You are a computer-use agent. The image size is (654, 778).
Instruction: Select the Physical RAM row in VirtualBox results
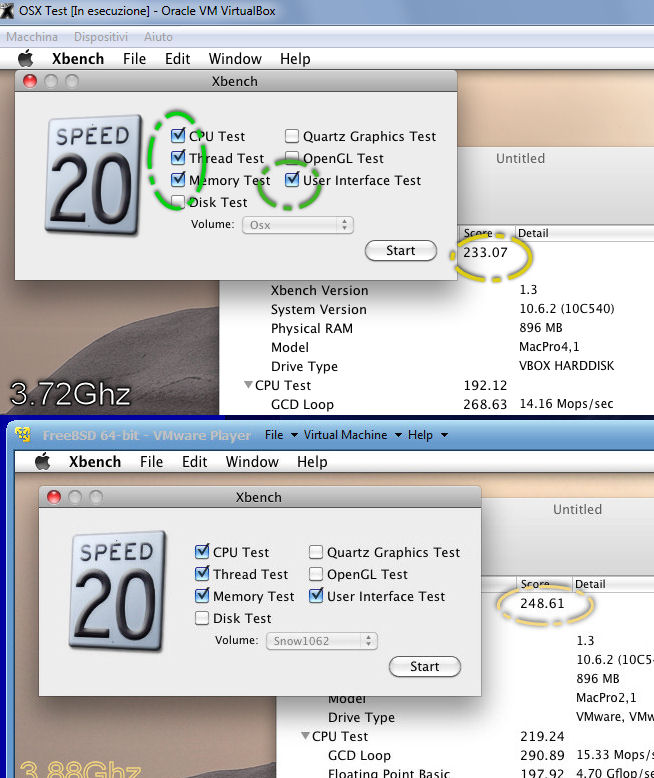click(x=437, y=328)
